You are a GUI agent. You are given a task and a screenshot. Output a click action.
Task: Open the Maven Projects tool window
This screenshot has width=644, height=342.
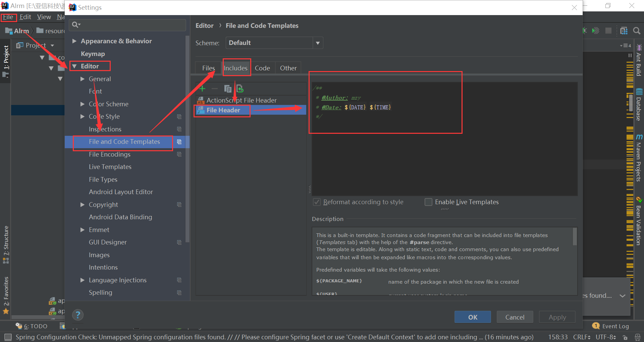tap(639, 158)
